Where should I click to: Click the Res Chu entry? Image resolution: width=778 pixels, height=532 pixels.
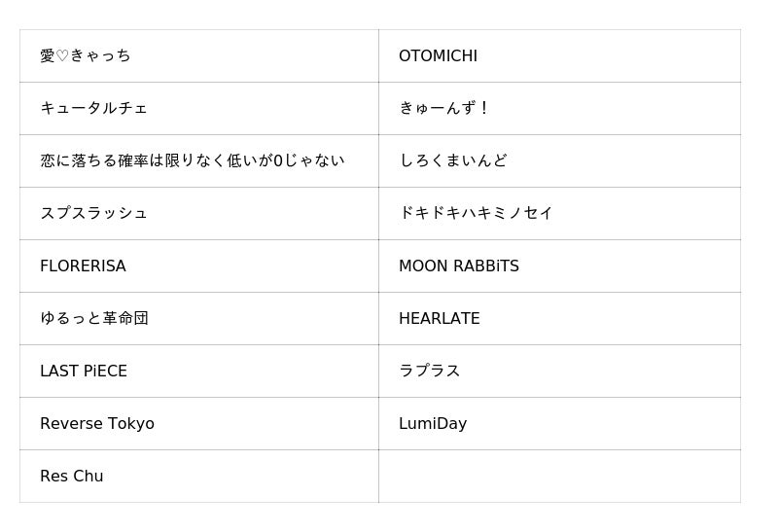(71, 477)
